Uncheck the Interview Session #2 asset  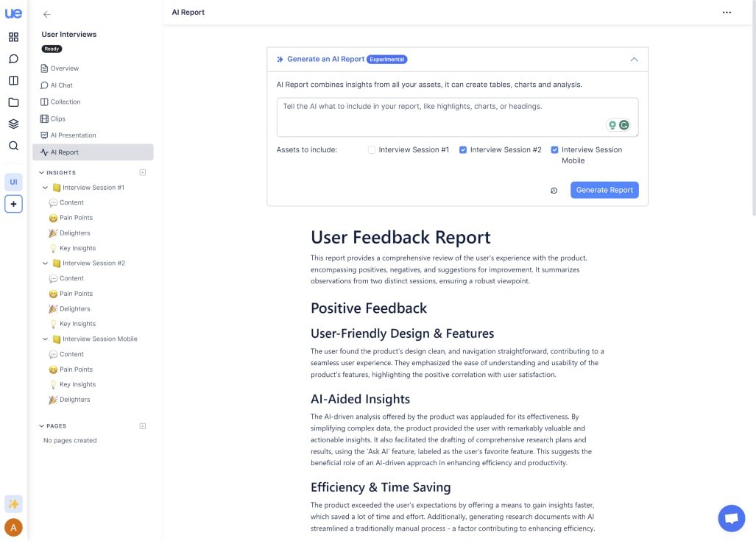463,150
